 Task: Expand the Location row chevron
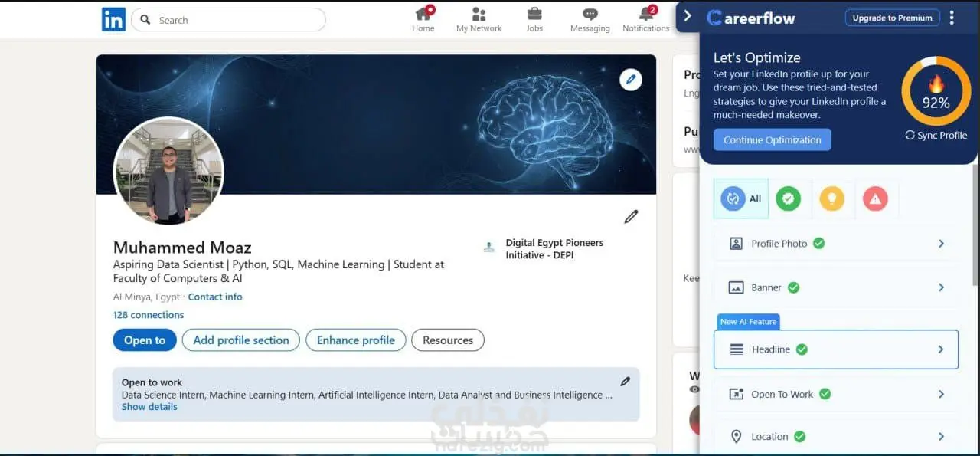click(941, 437)
